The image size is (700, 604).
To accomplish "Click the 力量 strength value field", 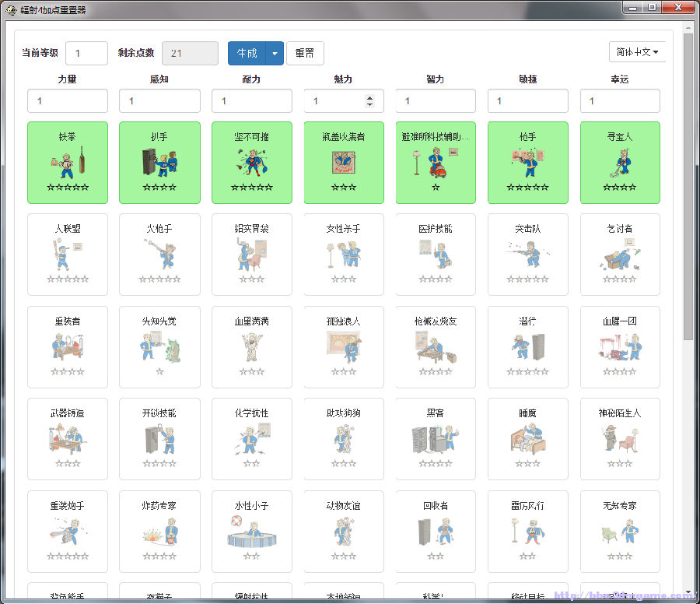I will coord(68,101).
